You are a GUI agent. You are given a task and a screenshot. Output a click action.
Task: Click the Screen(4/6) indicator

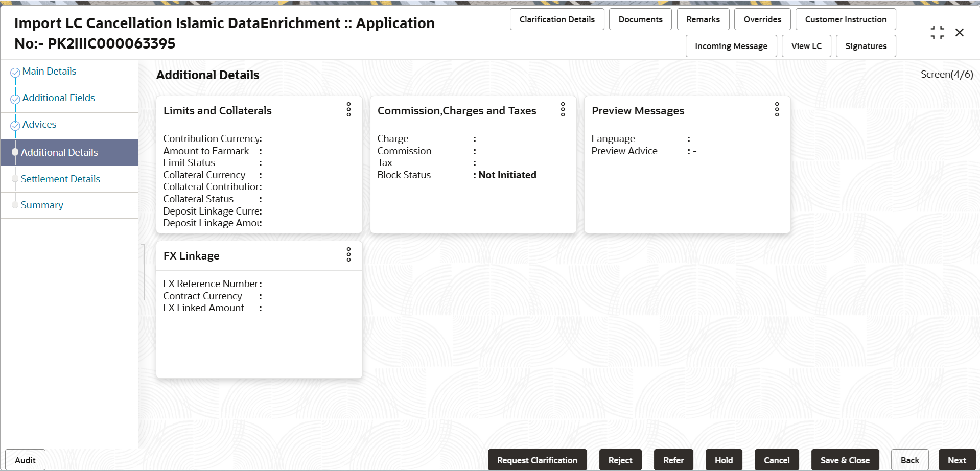pos(947,75)
